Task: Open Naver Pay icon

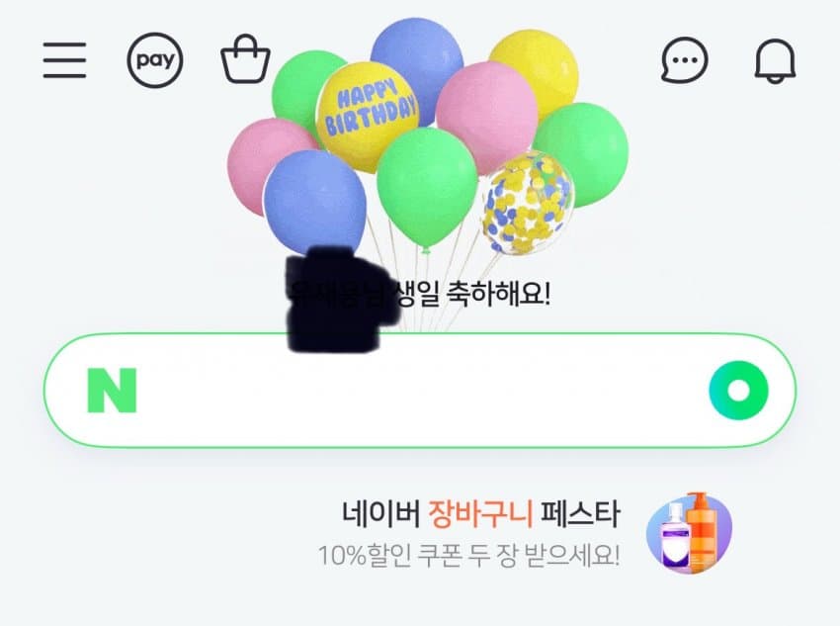Action: coord(155,60)
